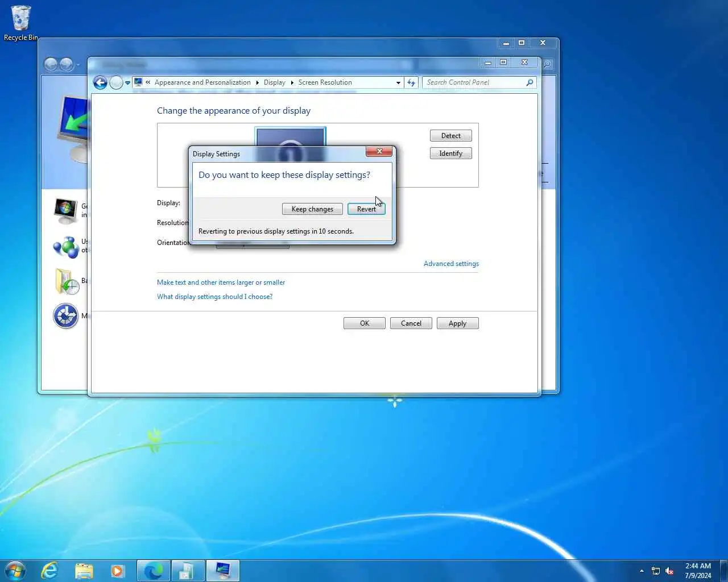Click the muted volume tray icon

(669, 571)
